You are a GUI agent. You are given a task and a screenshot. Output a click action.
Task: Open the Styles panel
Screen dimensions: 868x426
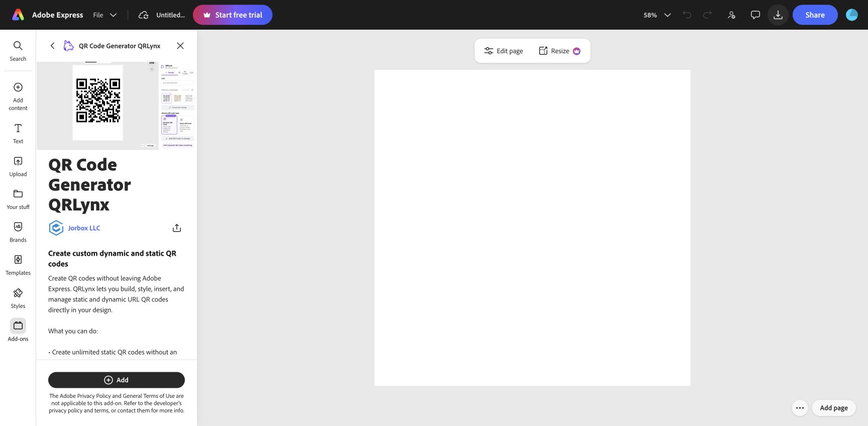(18, 298)
